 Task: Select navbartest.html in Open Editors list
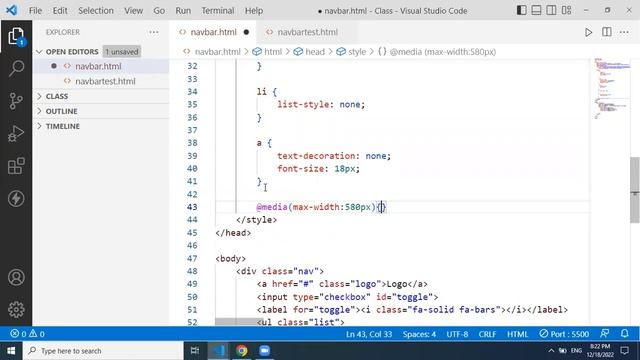101,81
